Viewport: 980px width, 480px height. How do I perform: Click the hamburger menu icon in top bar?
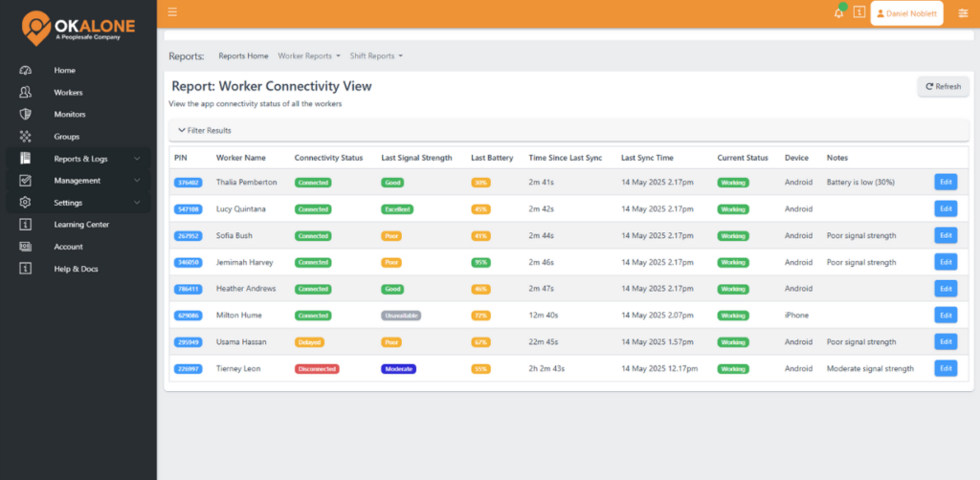(172, 12)
